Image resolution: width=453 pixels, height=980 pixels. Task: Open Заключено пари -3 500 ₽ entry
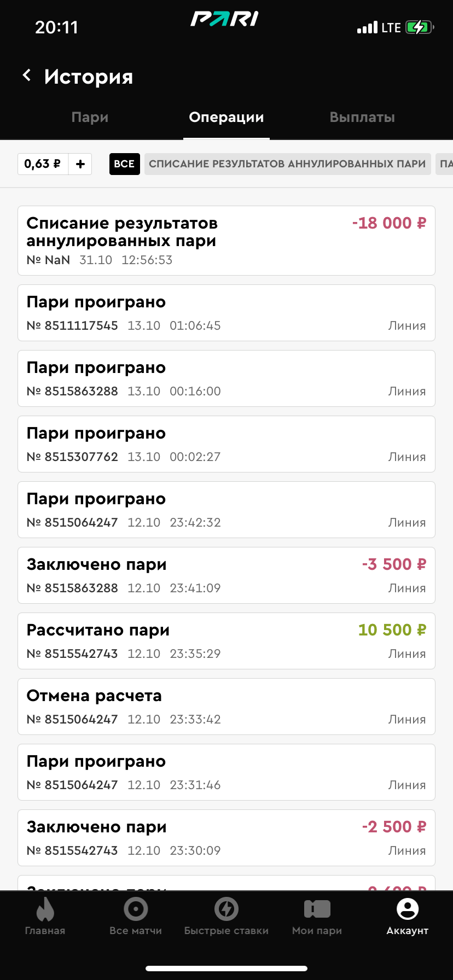click(226, 575)
